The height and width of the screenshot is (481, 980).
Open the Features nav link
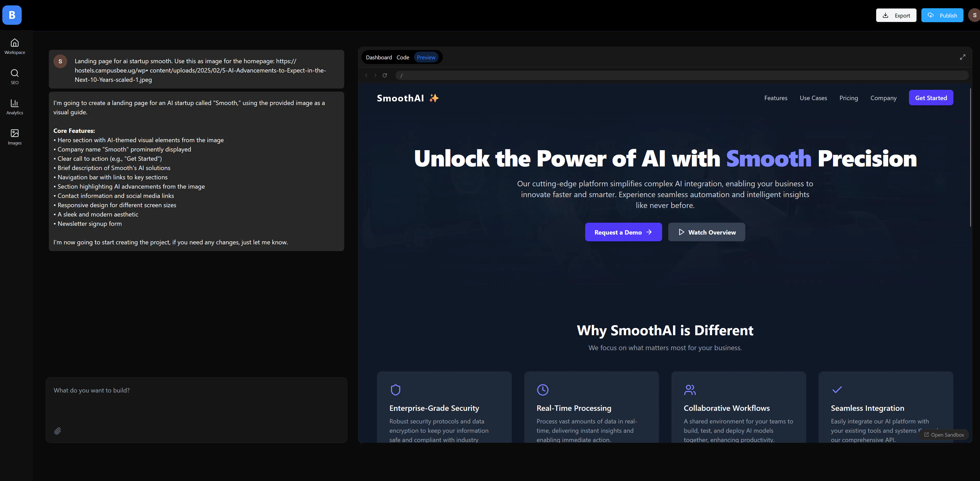pos(776,98)
